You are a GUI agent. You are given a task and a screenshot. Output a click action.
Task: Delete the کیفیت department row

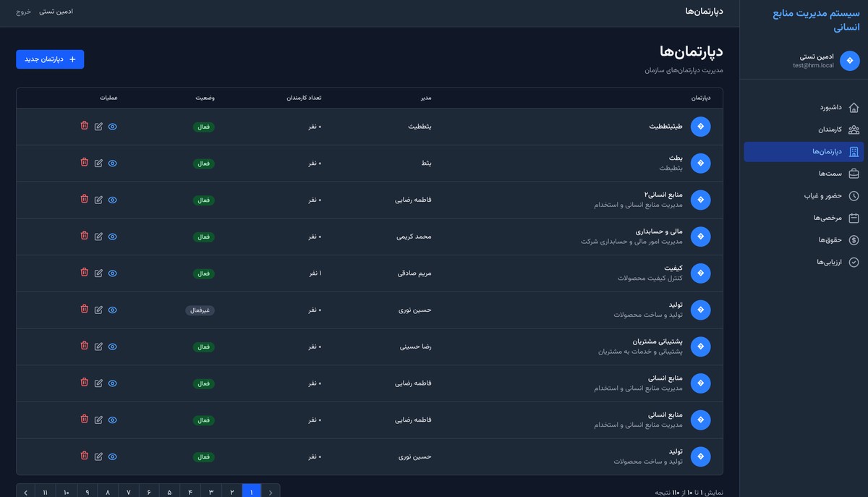[x=84, y=273]
